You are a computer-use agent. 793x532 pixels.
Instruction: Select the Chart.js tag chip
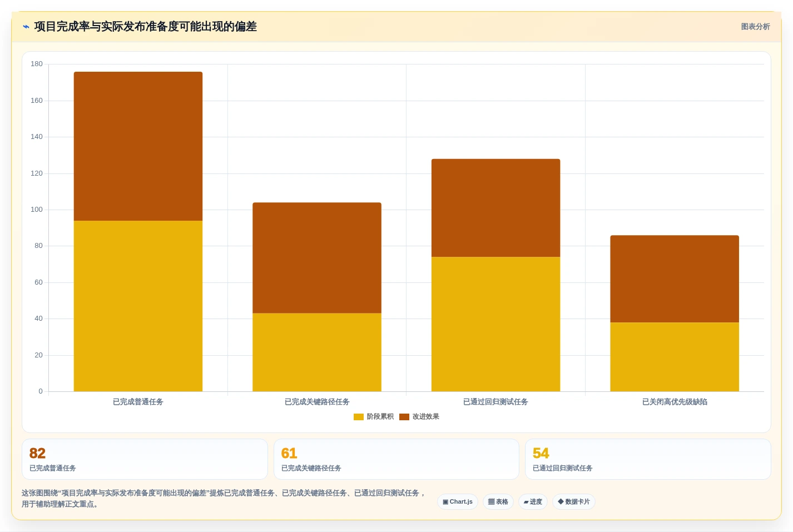[x=458, y=502]
